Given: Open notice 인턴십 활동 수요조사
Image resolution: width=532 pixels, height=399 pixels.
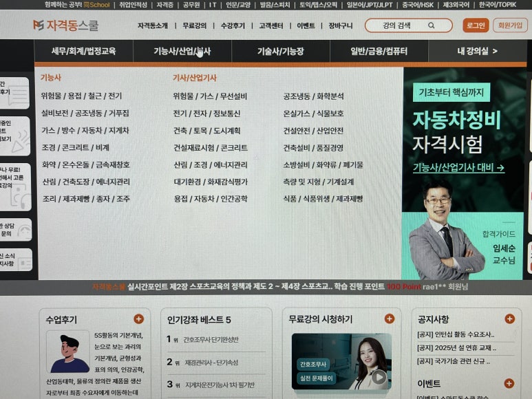Looking at the screenshot, I should click(x=456, y=334).
